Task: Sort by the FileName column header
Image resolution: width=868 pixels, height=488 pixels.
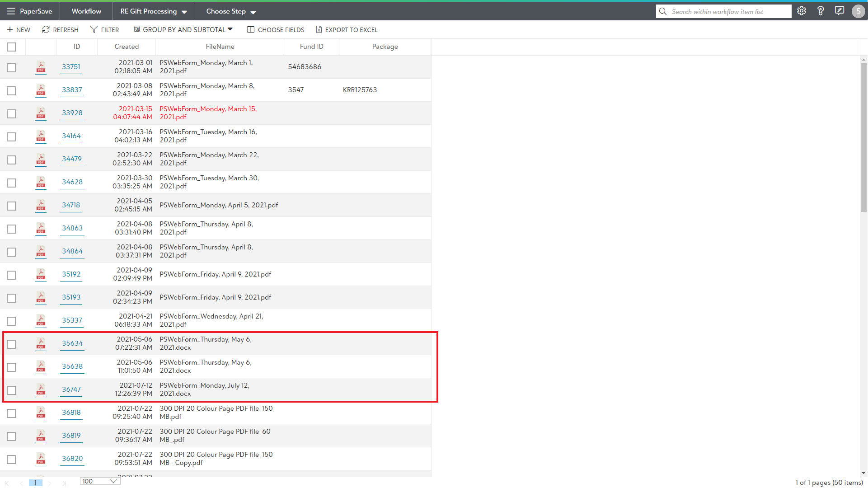Action: 220,47
